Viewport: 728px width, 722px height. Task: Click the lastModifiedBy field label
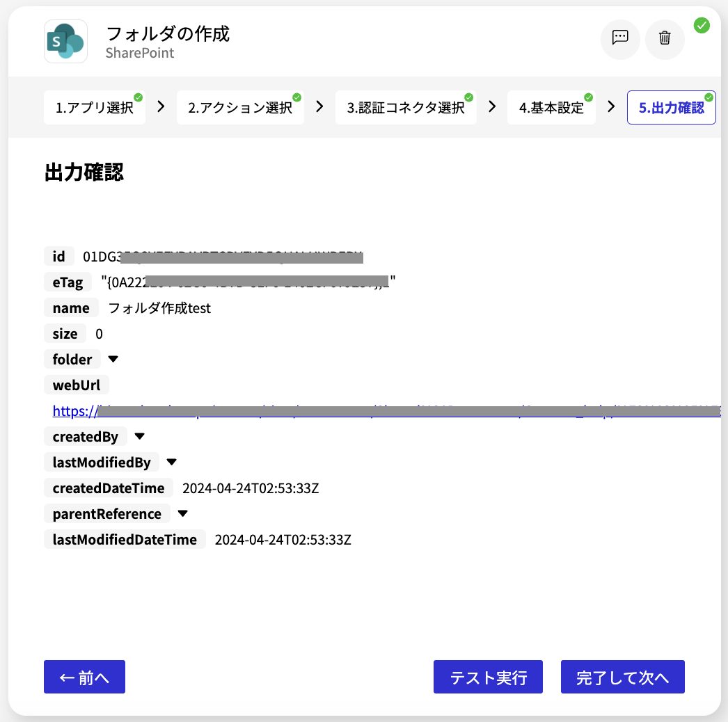tap(102, 462)
